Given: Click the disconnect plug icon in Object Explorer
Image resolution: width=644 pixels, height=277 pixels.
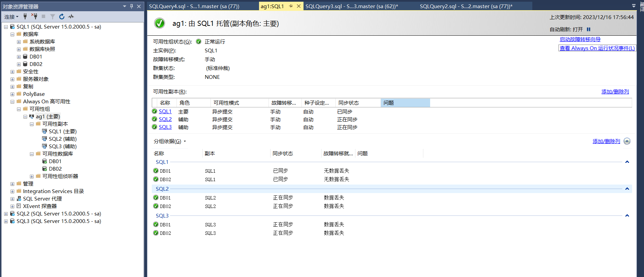Looking at the screenshot, I should 34,16.
